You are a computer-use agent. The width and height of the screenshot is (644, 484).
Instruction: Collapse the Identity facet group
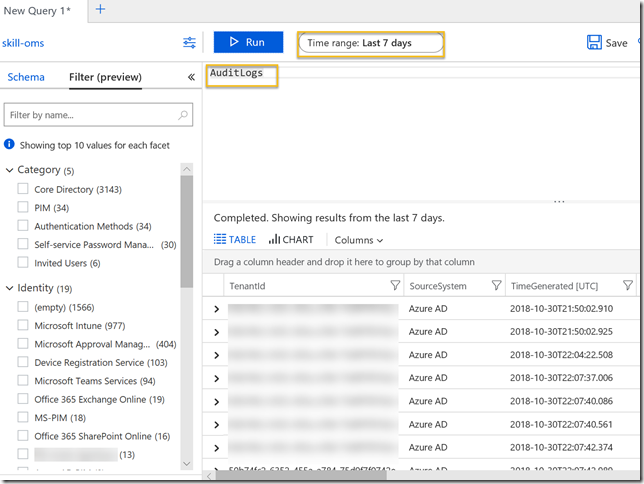coord(9,288)
